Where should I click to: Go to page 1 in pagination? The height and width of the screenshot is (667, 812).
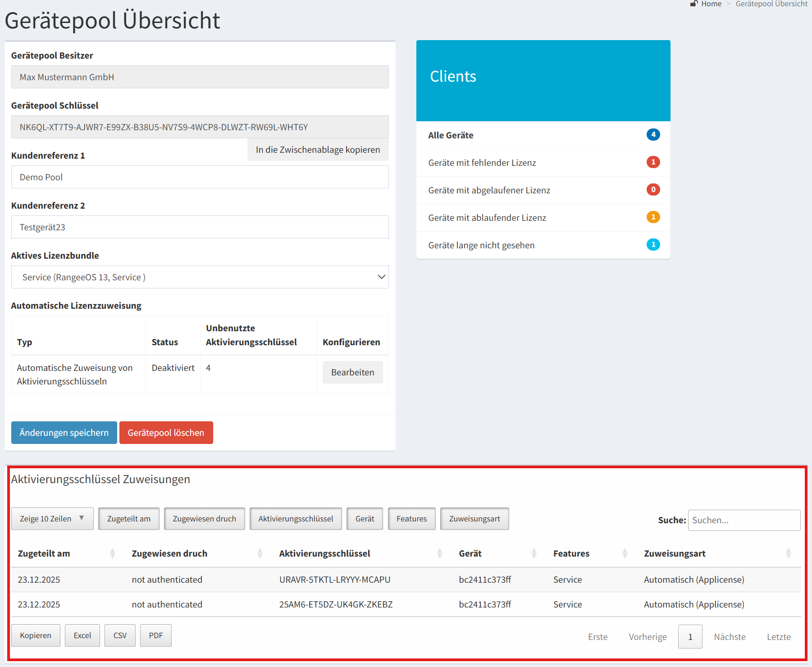click(690, 637)
